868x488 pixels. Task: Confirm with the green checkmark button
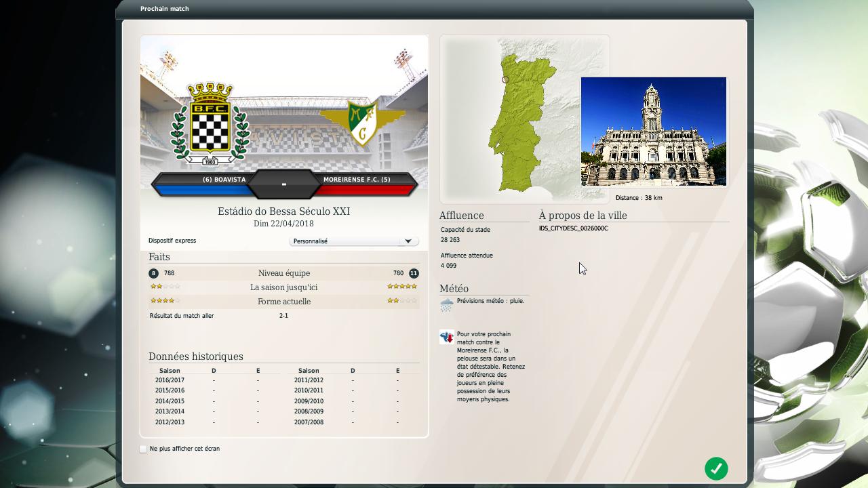[716, 468]
